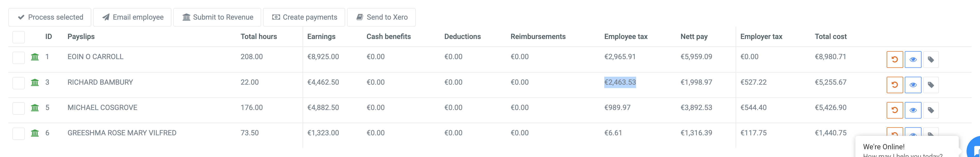Image resolution: width=980 pixels, height=157 pixels.
Task: Revert Michael Cosgrove payslip using orange icon
Action: coord(894,110)
